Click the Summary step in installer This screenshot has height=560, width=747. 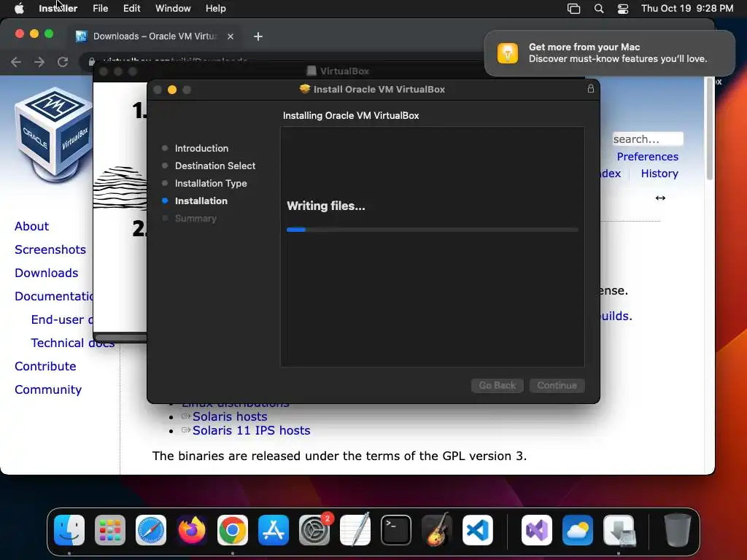[x=196, y=219]
